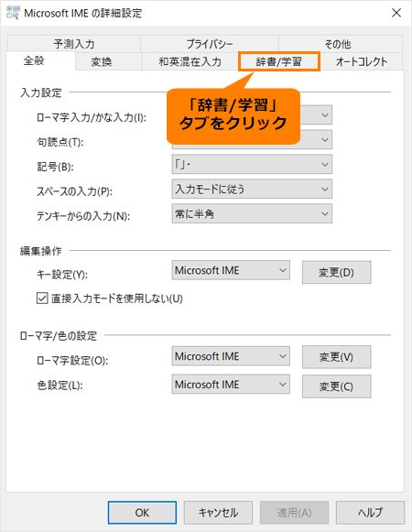Open the 色設定 dropdown
Viewport: 412px width, 532px height.
(231, 385)
